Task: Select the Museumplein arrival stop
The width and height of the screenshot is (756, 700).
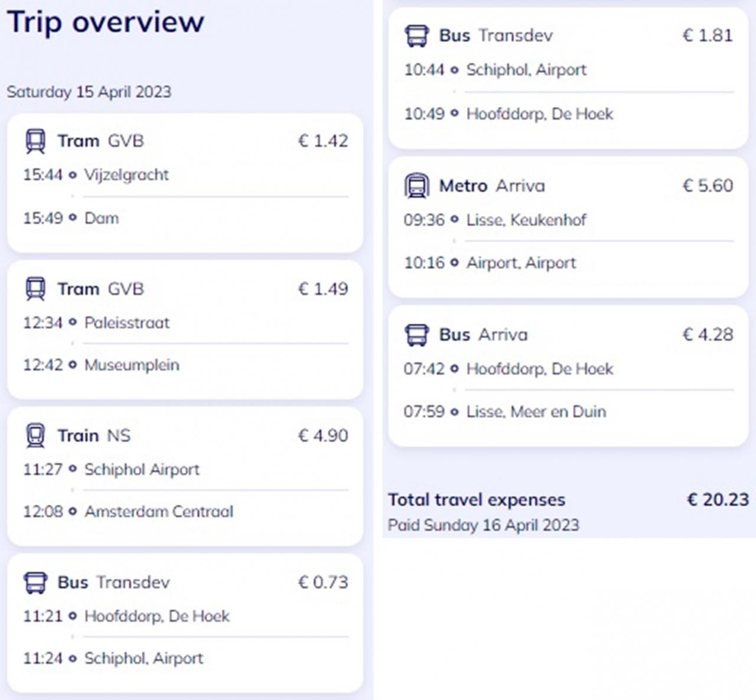Action: tap(131, 365)
